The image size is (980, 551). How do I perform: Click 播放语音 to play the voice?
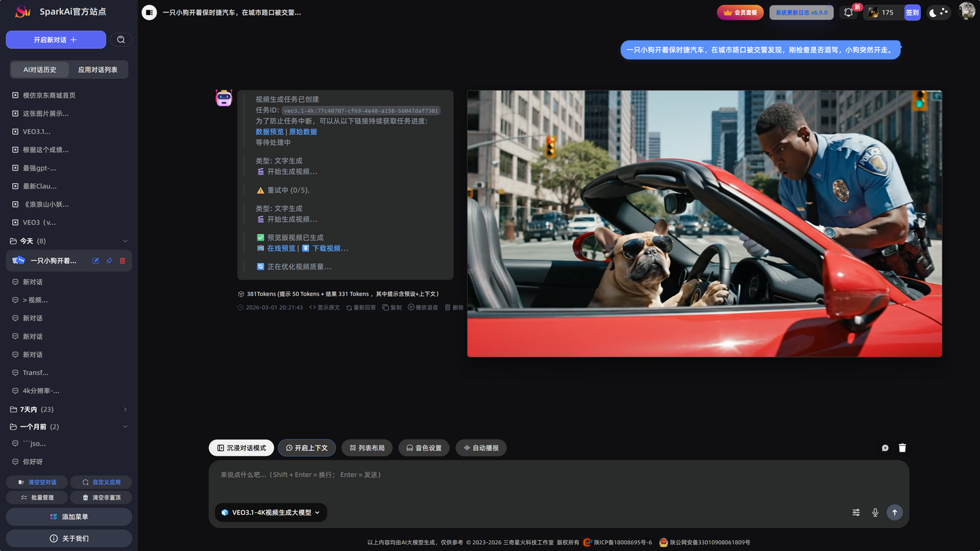pos(423,307)
